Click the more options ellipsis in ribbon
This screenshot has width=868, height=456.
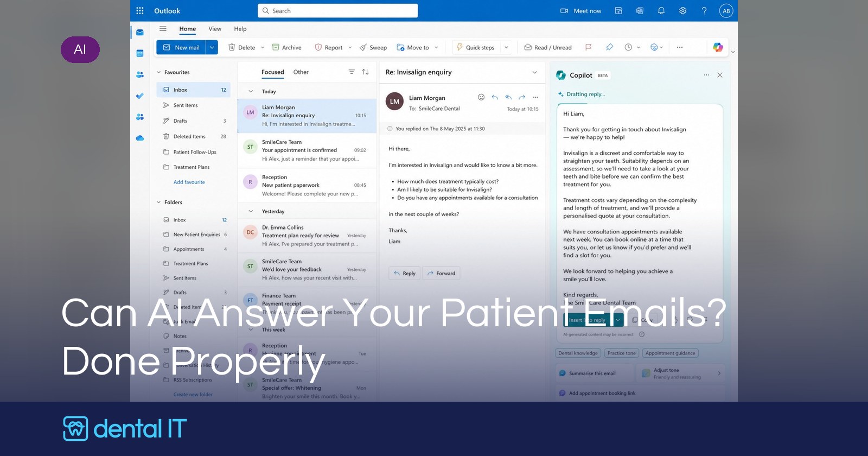coord(680,48)
